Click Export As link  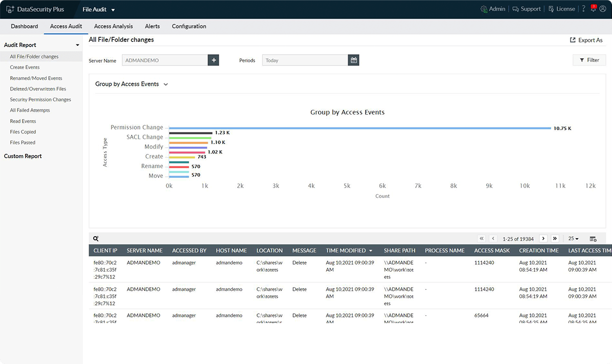pos(586,40)
